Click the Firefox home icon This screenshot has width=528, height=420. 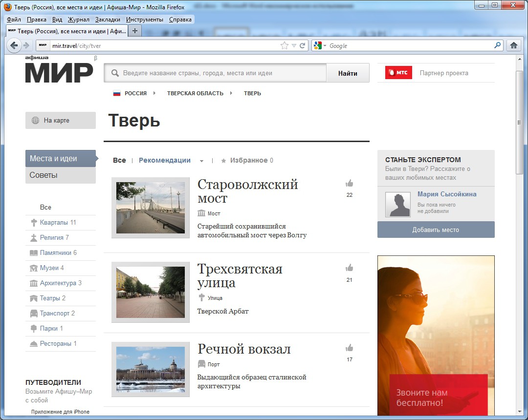513,45
